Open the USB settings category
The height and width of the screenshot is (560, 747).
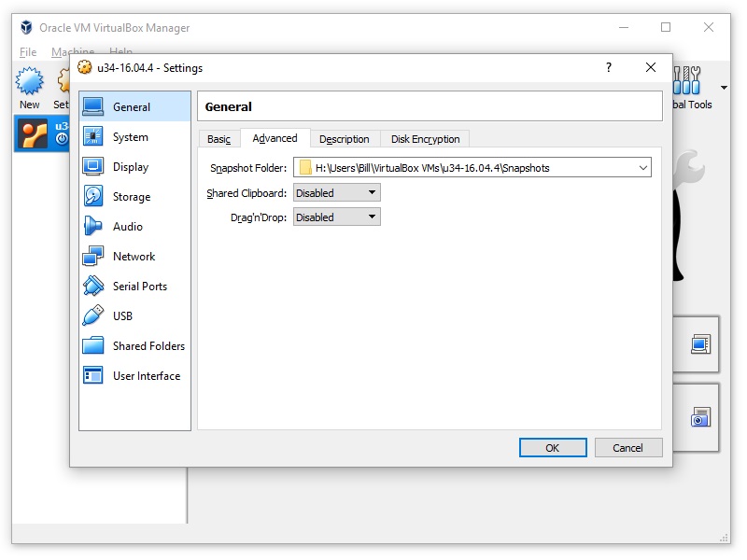pos(122,316)
